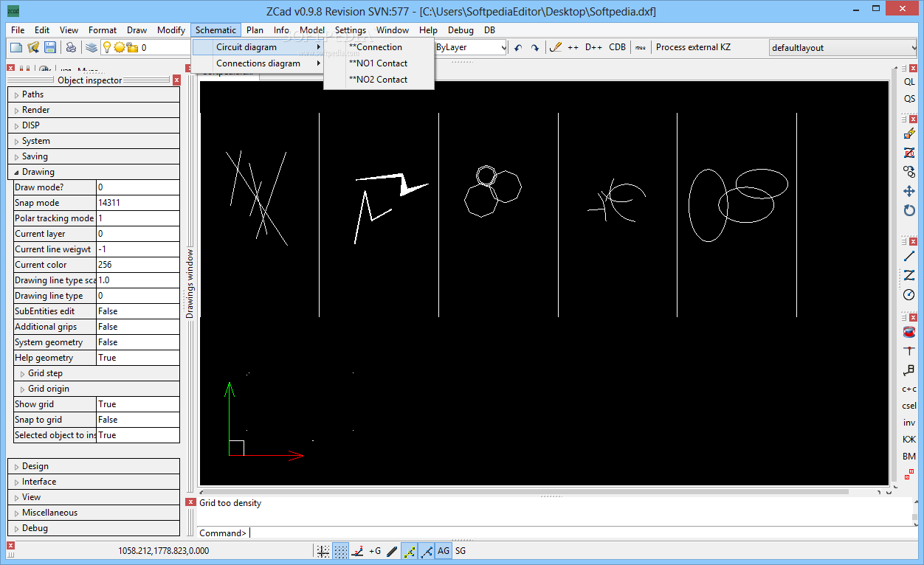
Task: Choose **NO2 Contact menu entry
Action: 379,80
